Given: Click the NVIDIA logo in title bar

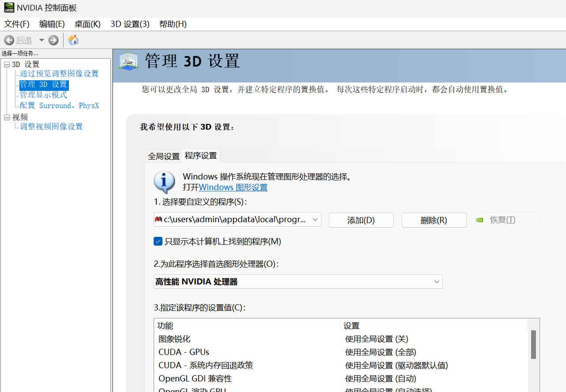Looking at the screenshot, I should (x=8, y=7).
